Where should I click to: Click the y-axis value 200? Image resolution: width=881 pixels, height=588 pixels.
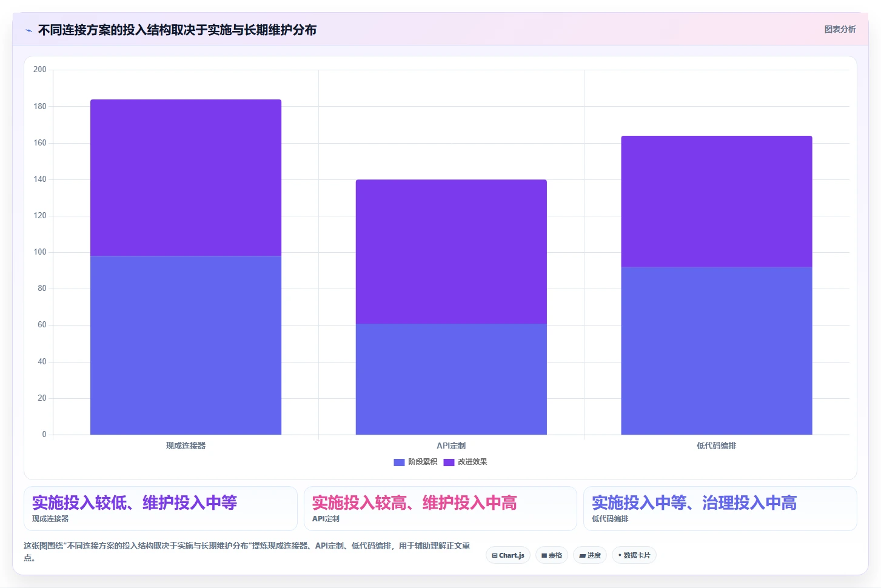40,70
